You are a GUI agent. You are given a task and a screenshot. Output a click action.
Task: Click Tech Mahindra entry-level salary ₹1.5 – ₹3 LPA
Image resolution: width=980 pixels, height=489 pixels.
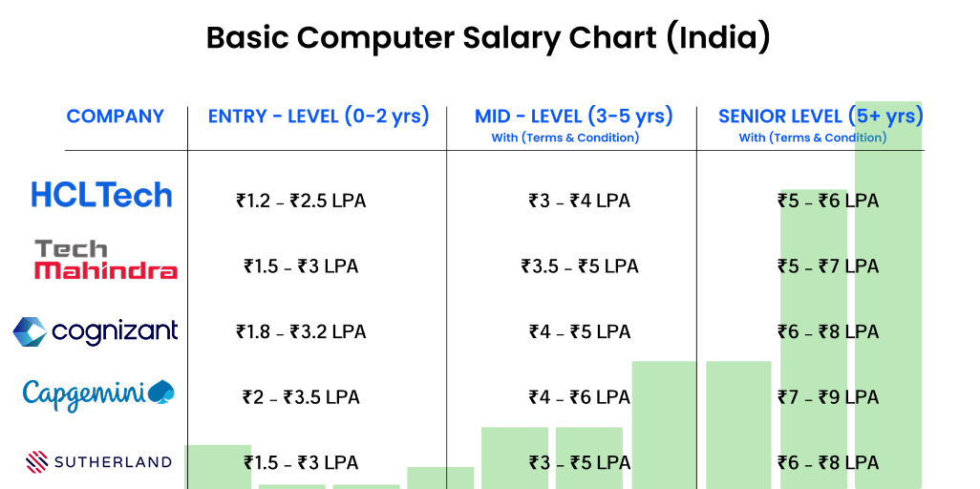[x=301, y=266]
